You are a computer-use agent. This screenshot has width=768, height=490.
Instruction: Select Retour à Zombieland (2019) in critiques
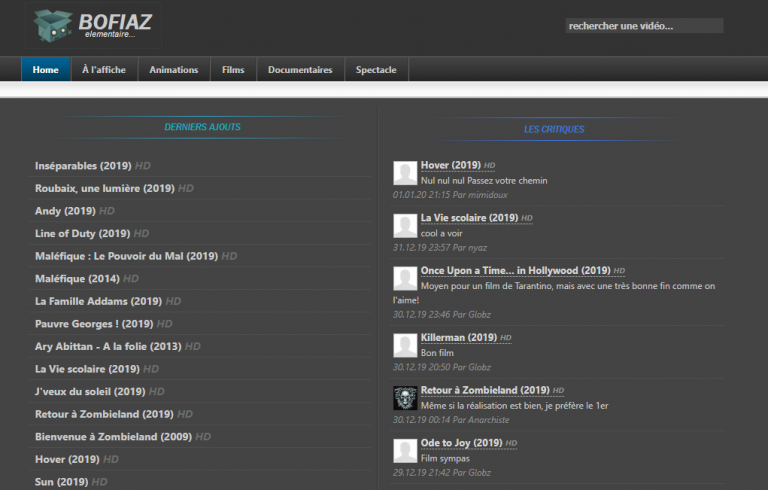click(x=485, y=390)
